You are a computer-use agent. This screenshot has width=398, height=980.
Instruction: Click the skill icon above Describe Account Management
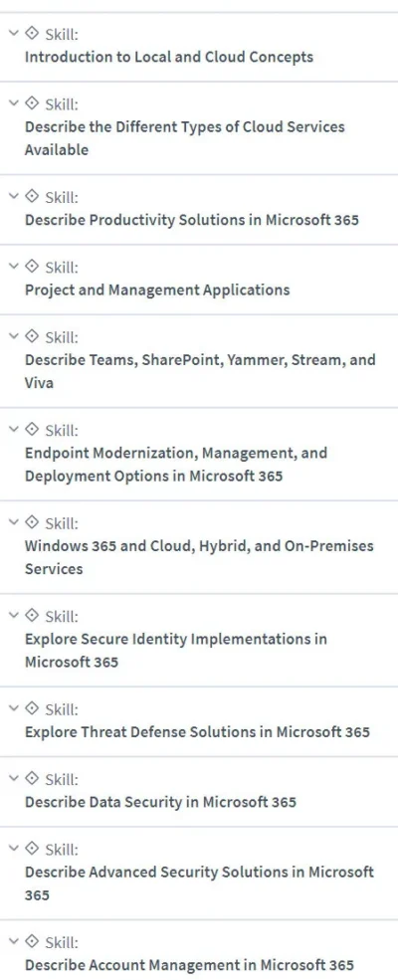(31, 942)
